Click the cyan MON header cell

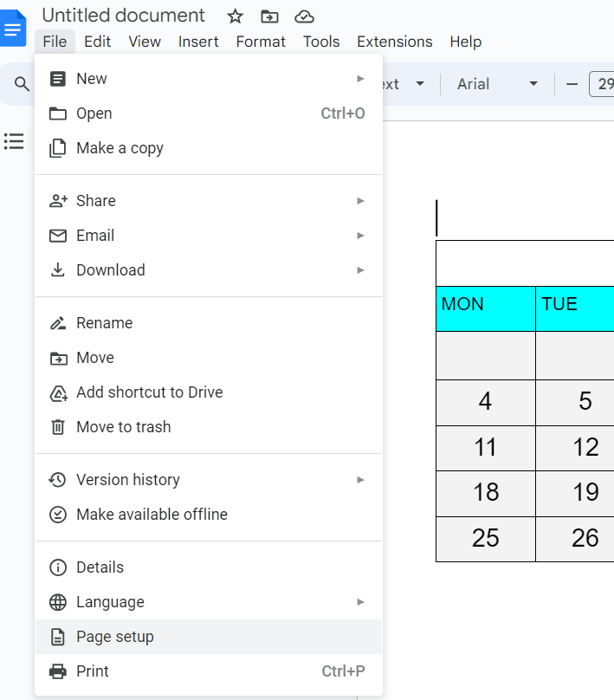485,309
